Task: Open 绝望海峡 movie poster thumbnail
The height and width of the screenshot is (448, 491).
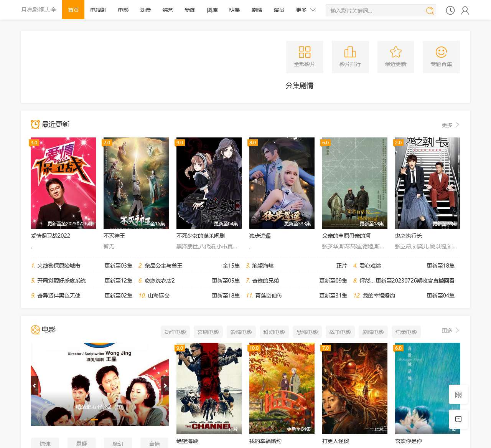Action: [209, 388]
